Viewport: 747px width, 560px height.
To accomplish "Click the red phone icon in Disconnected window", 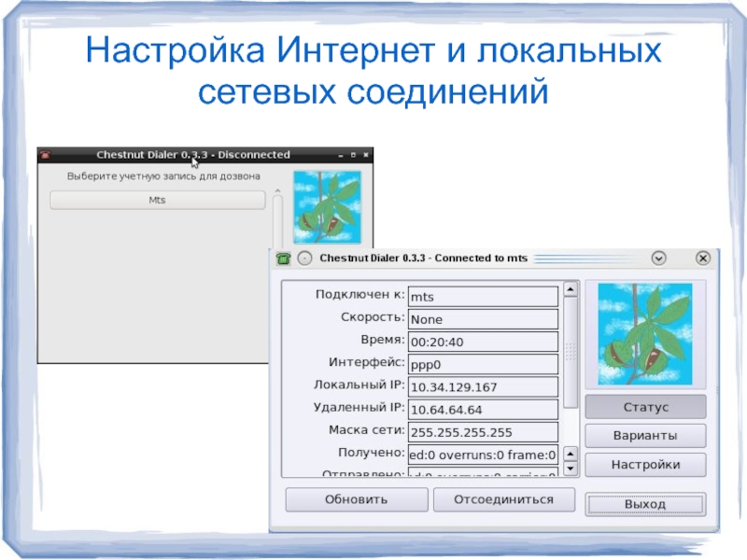I will [x=46, y=155].
